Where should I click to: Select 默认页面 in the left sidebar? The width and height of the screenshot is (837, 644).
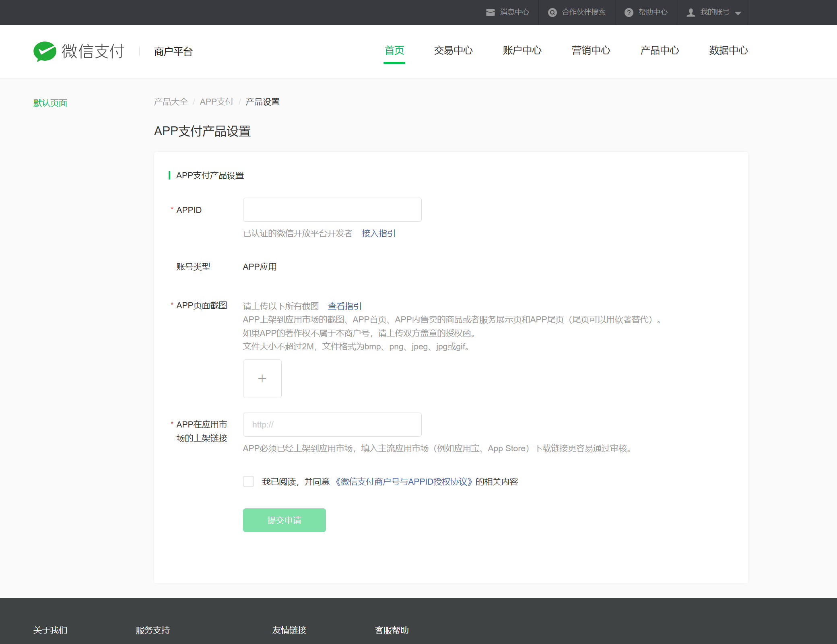click(50, 103)
